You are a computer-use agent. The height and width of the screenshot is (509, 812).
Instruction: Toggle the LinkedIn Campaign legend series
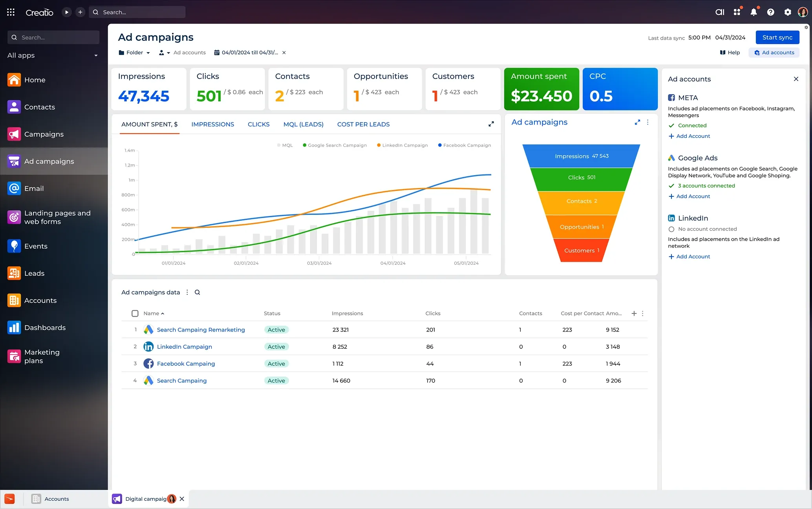click(402, 145)
